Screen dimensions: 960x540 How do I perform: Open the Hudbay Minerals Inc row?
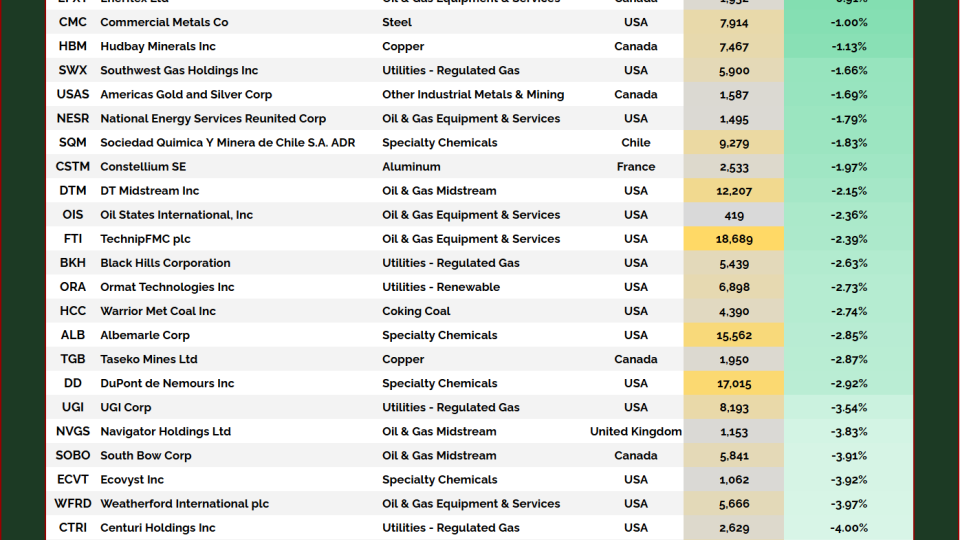pos(157,46)
